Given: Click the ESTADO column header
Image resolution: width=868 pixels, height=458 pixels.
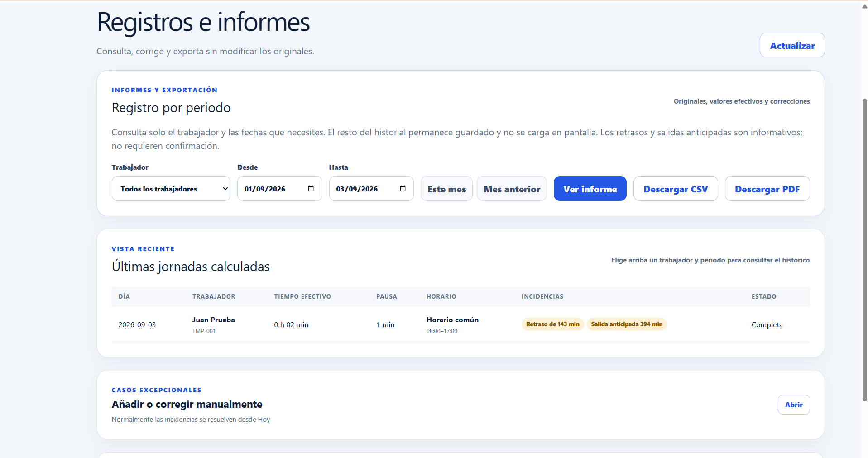Looking at the screenshot, I should [764, 296].
